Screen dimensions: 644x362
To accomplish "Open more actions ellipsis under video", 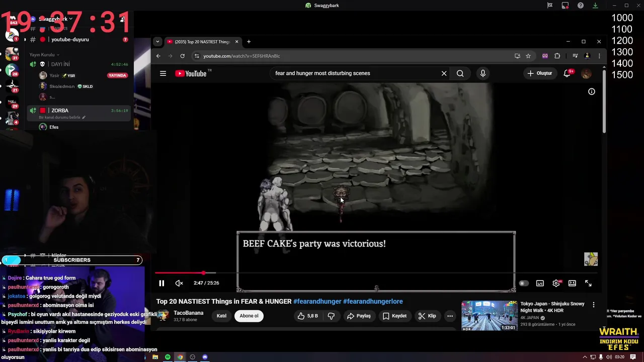I will coord(450,316).
